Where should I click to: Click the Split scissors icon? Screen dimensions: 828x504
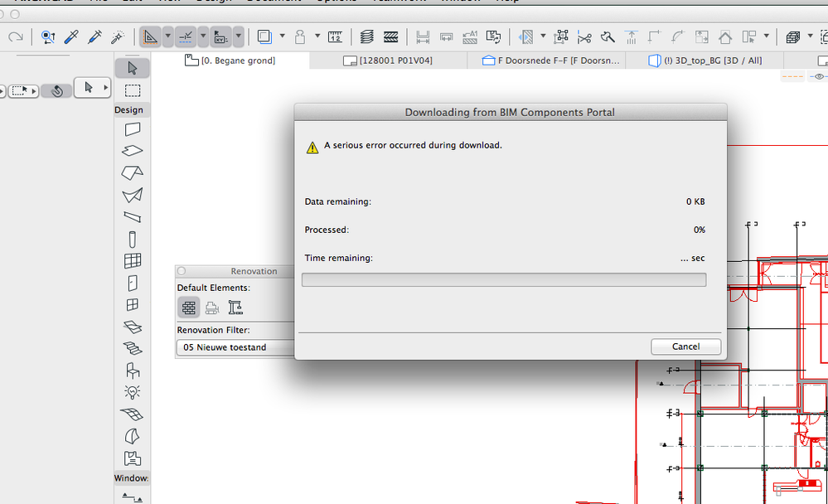584,37
